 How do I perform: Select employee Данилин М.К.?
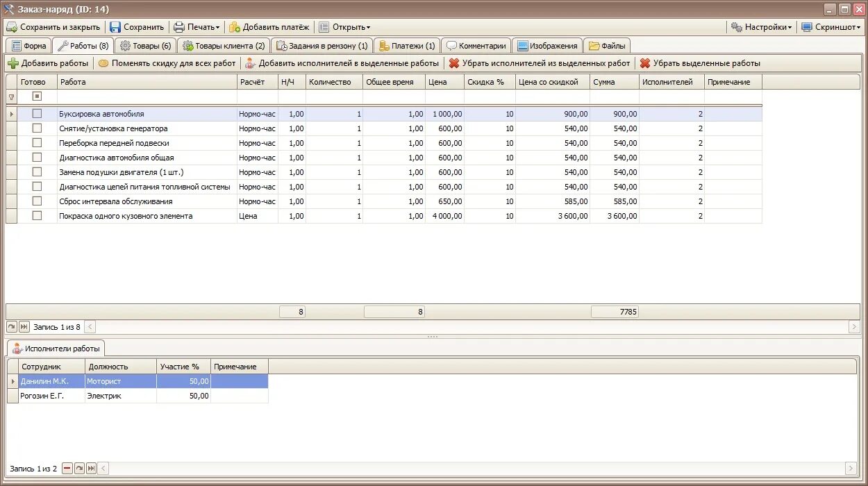pyautogui.click(x=52, y=381)
